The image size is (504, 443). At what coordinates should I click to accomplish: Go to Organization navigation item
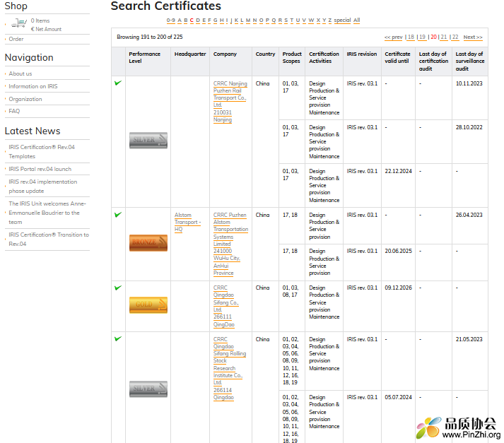25,99
